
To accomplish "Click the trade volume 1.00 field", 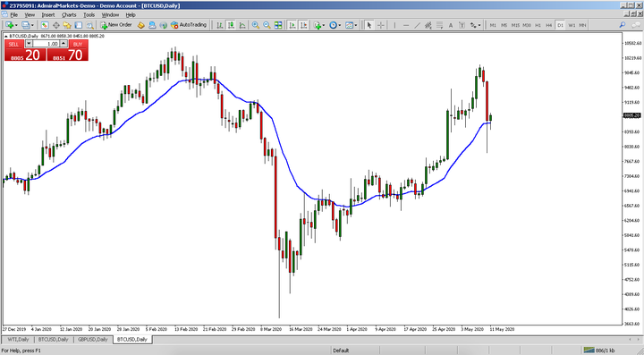I will coord(46,44).
